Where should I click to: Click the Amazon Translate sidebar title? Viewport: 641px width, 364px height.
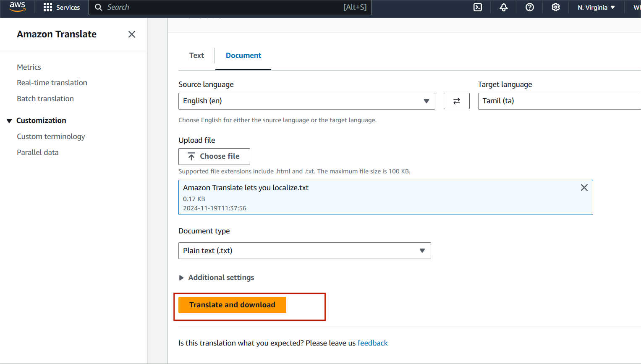click(x=57, y=34)
